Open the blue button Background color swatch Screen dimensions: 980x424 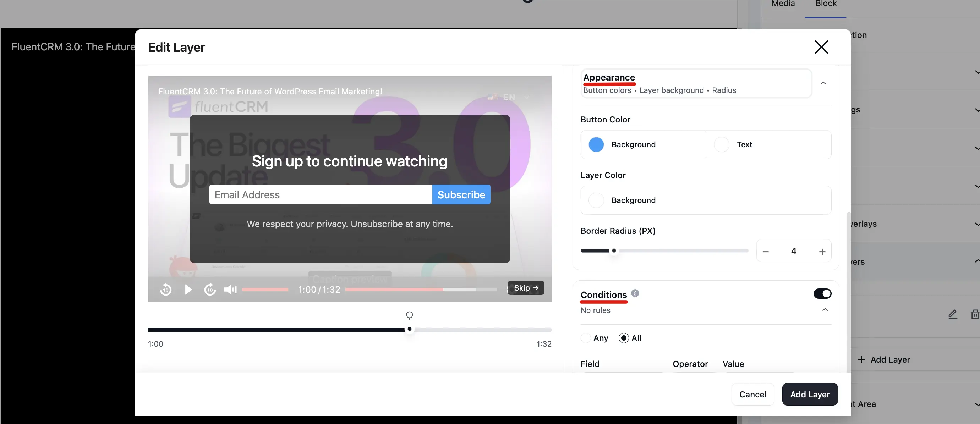596,144
